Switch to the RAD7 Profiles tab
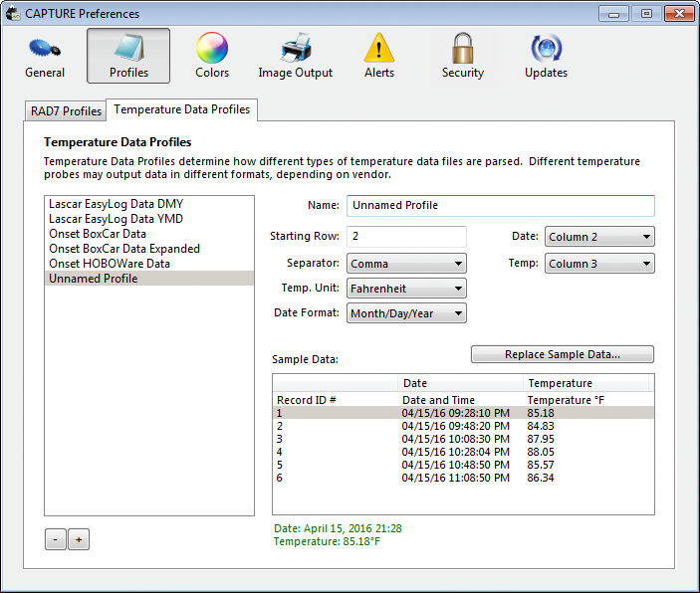The height and width of the screenshot is (593, 700). pos(66,110)
